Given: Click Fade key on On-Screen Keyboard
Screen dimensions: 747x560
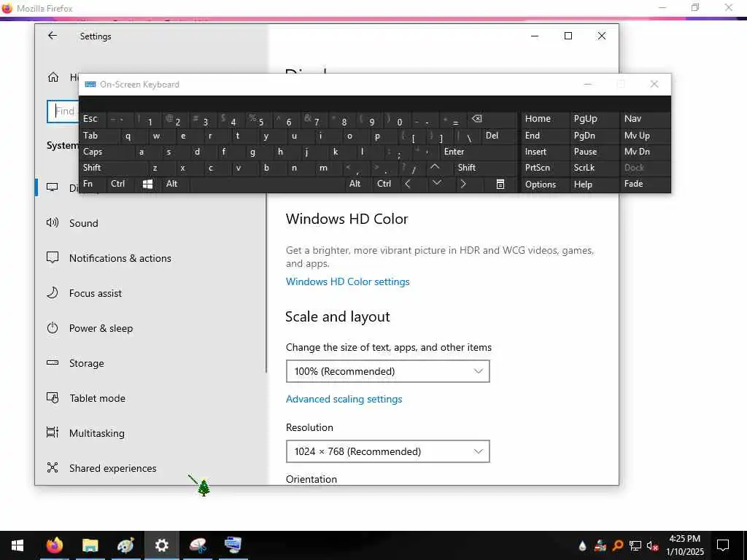Looking at the screenshot, I should tap(645, 184).
